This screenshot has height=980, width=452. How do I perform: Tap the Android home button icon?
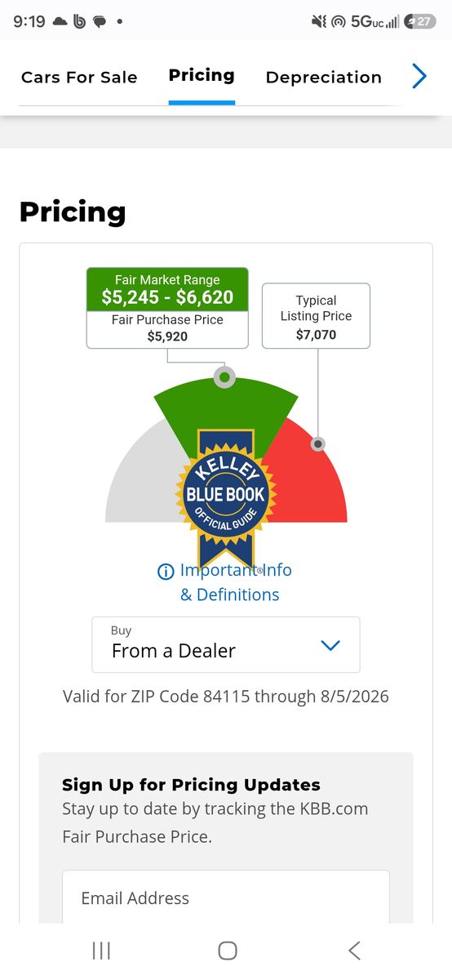[228, 950]
